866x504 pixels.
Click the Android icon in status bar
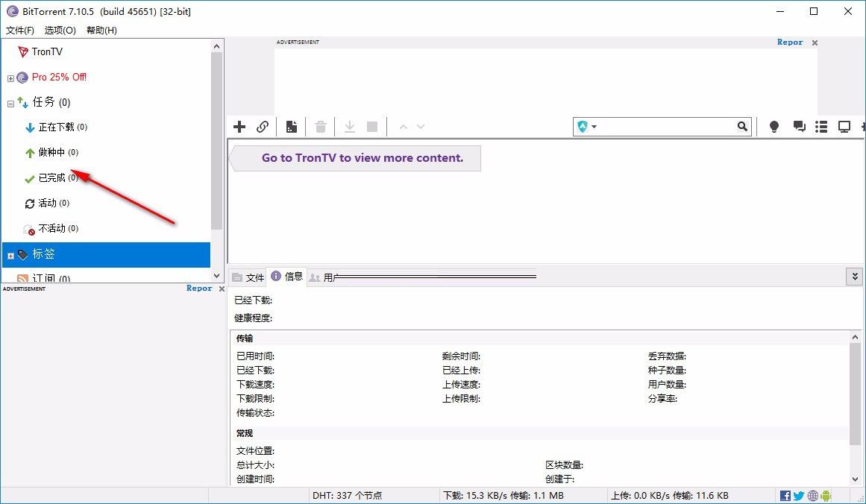point(826,496)
